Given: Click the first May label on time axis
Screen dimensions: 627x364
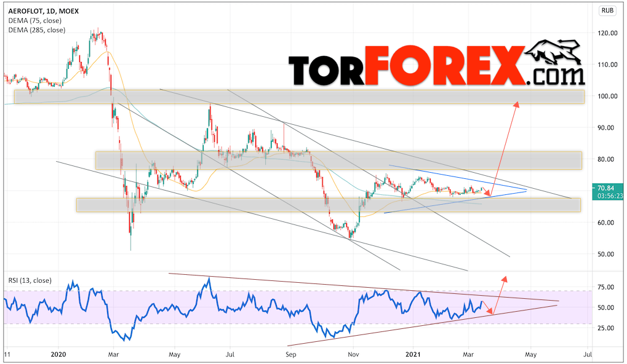Looking at the screenshot, I should (x=175, y=354).
